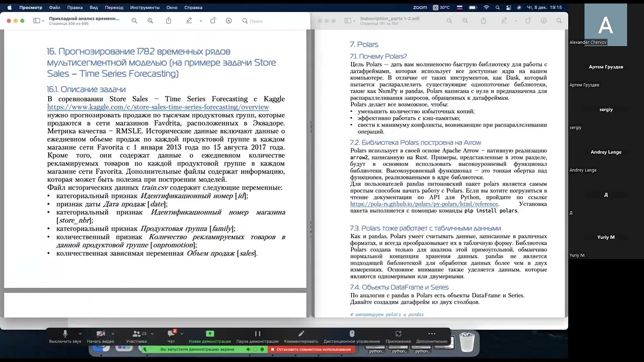
Task: Open the Просмотр application menu
Action: click(x=31, y=8)
